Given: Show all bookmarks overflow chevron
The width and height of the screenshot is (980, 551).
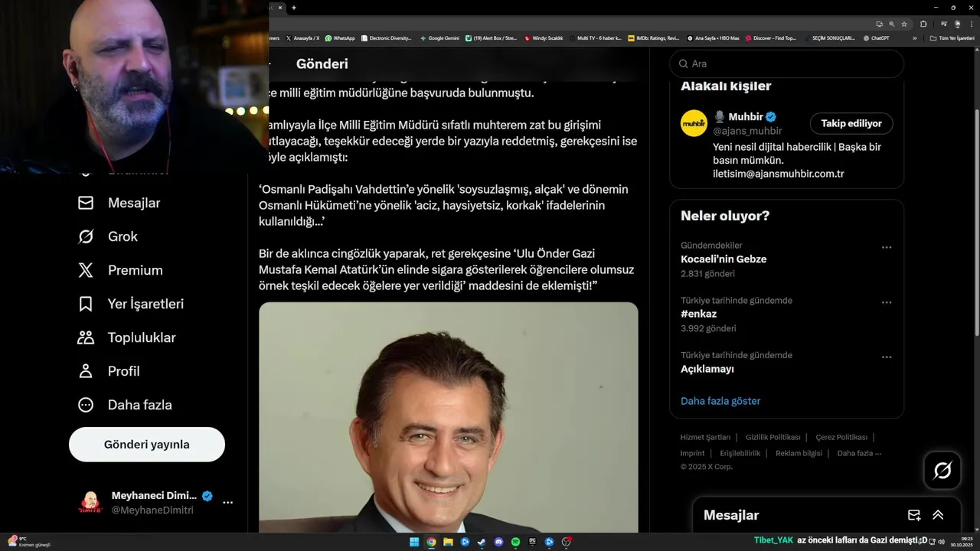Looking at the screenshot, I should click(x=914, y=37).
